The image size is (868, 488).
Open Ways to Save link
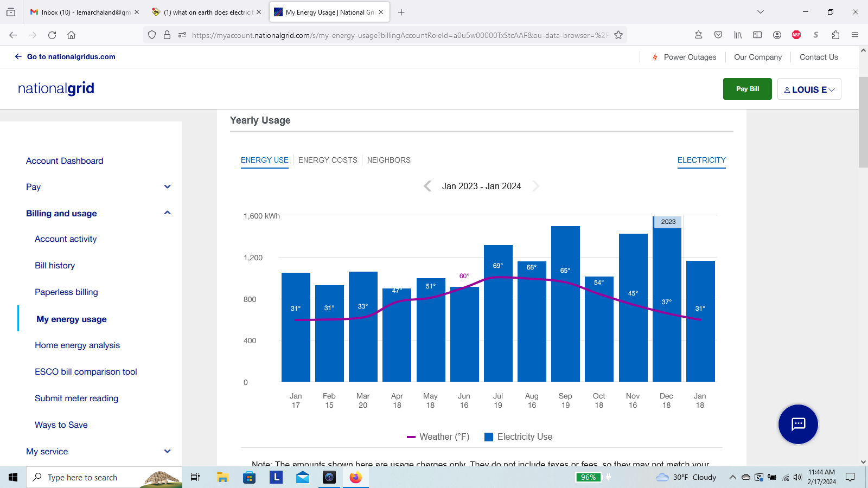coord(61,425)
